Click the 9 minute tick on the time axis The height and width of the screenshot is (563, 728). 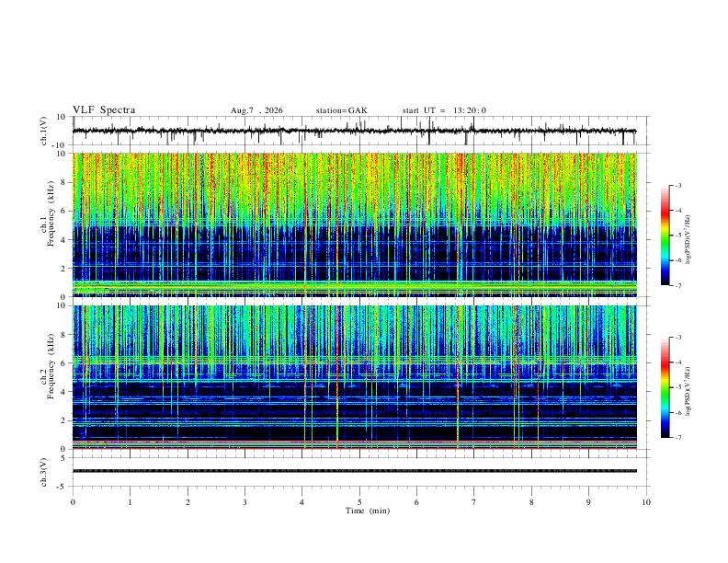(588, 502)
